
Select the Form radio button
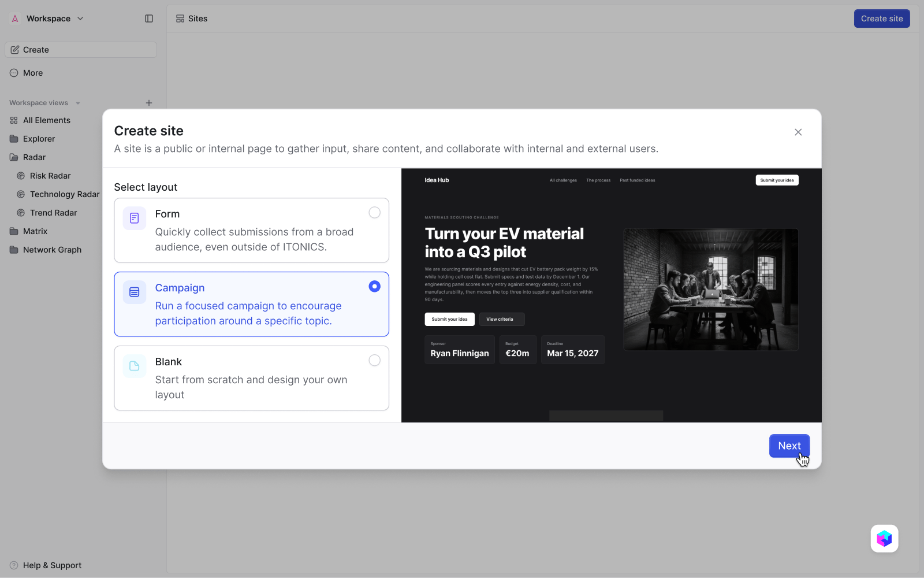375,213
